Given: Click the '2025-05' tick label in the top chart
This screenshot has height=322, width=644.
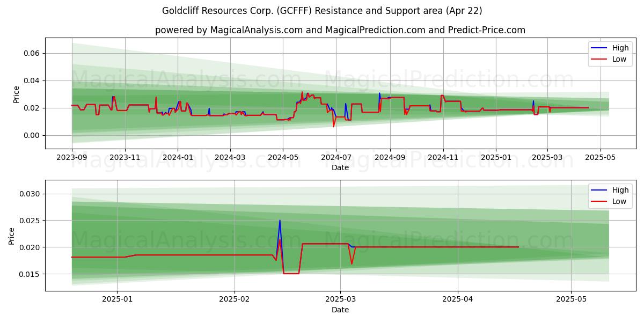Looking at the screenshot, I should (x=600, y=158).
